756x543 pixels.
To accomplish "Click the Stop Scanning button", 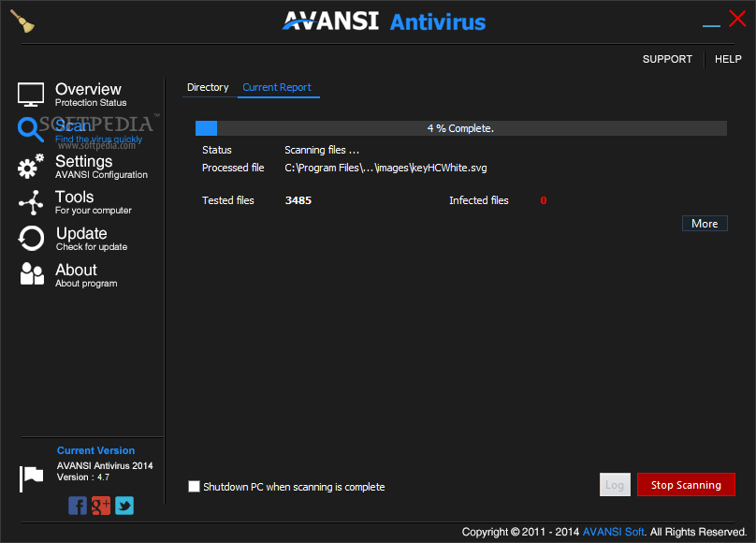I will pyautogui.click(x=686, y=485).
